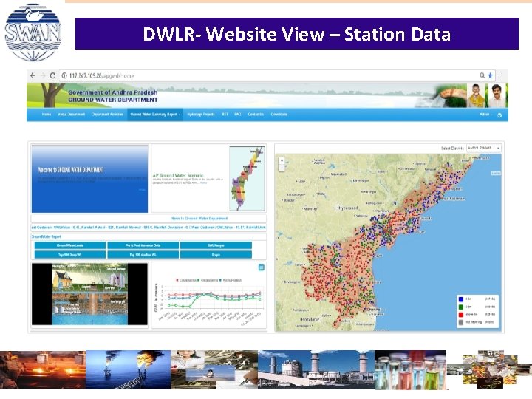
Task: Open the chart export menu icon
Action: (x=262, y=267)
